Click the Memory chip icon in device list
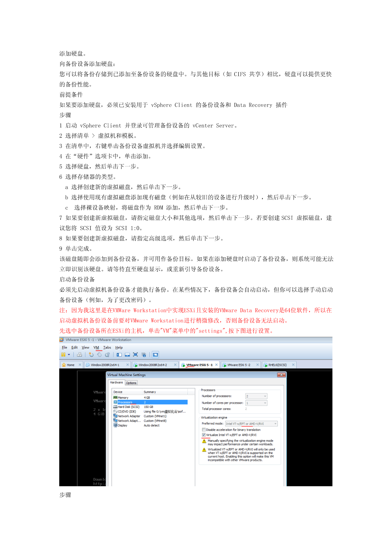 pyautogui.click(x=115, y=397)
